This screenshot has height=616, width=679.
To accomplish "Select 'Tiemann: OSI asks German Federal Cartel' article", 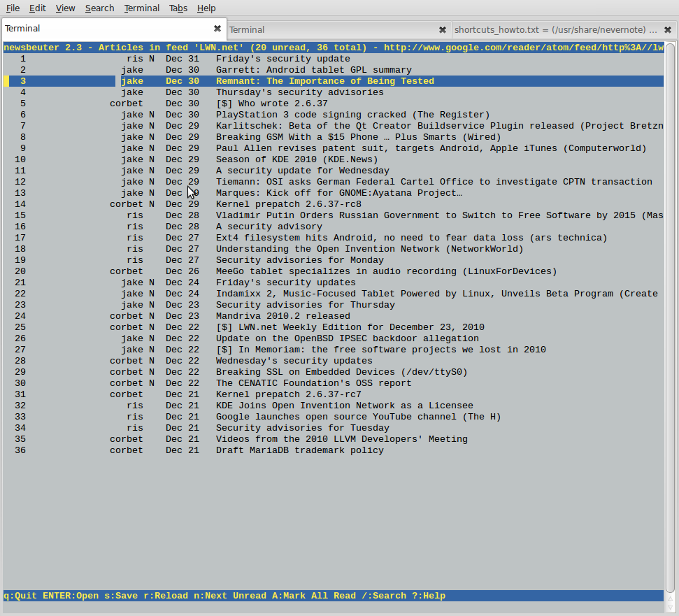I will [334, 182].
